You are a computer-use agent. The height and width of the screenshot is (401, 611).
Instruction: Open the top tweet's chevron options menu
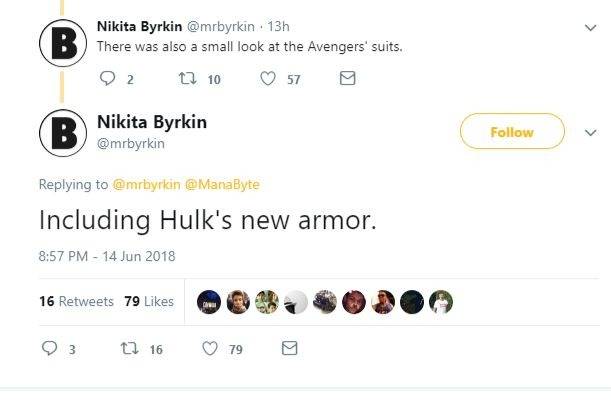point(589,28)
